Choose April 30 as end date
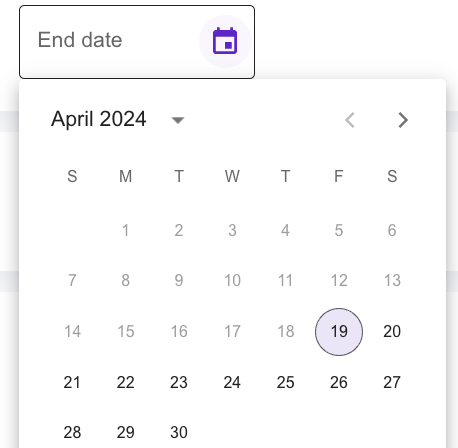This screenshot has width=458, height=448. (179, 432)
